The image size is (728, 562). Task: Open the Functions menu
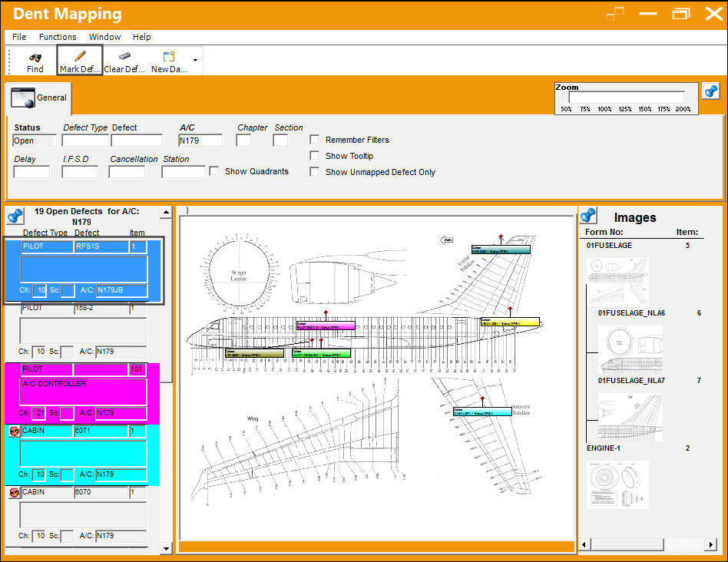pos(58,37)
